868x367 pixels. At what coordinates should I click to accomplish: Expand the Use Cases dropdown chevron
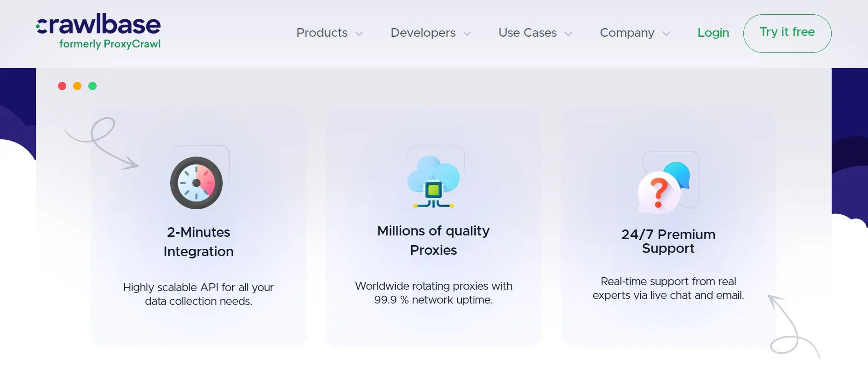(x=568, y=34)
